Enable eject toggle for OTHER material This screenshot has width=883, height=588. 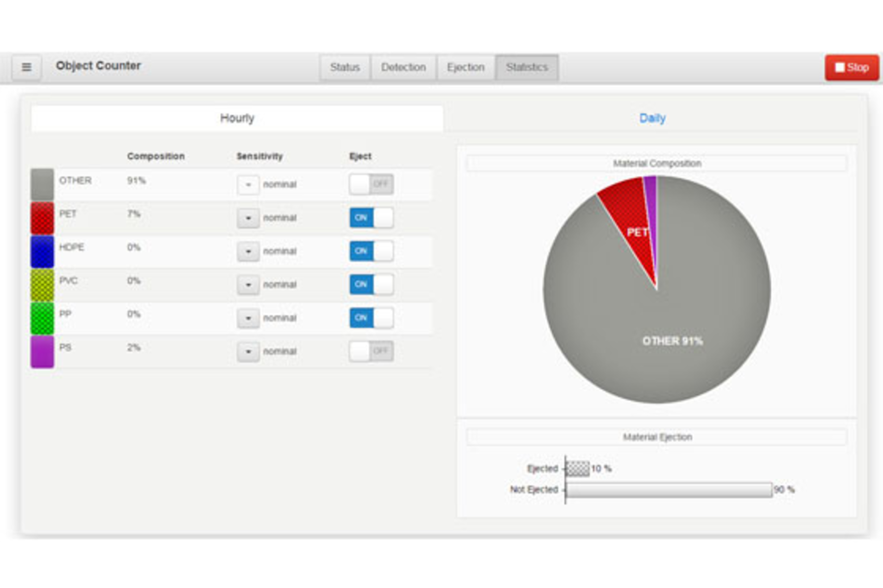(x=371, y=184)
